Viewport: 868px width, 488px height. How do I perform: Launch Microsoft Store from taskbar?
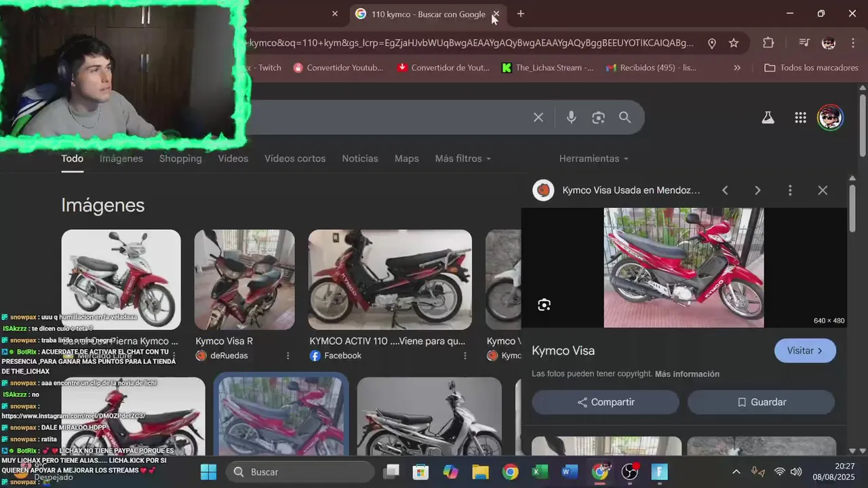pyautogui.click(x=421, y=472)
